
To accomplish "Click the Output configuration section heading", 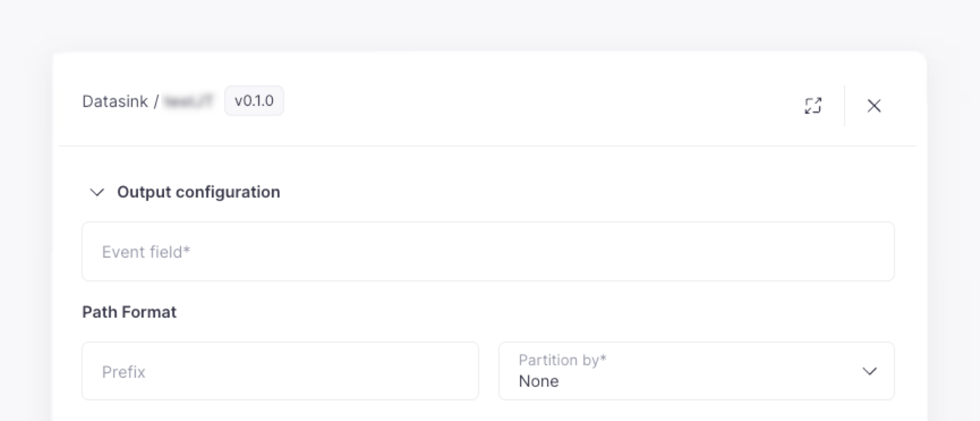I will (198, 192).
